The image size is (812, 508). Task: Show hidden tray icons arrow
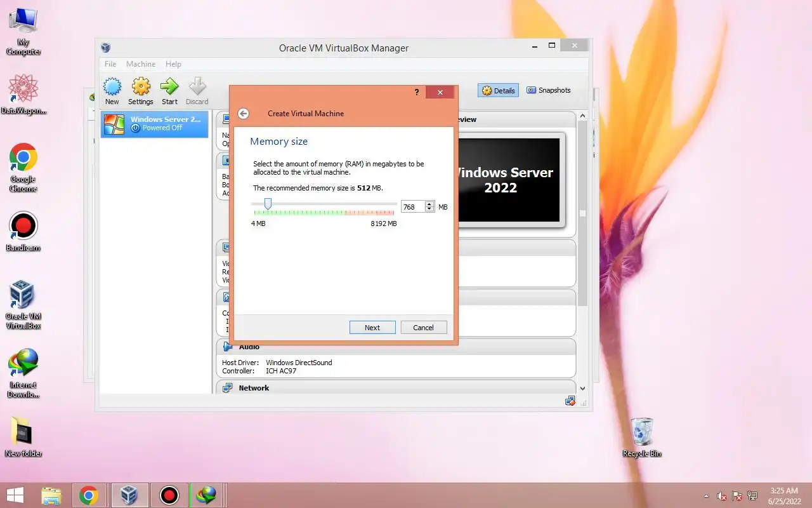707,496
